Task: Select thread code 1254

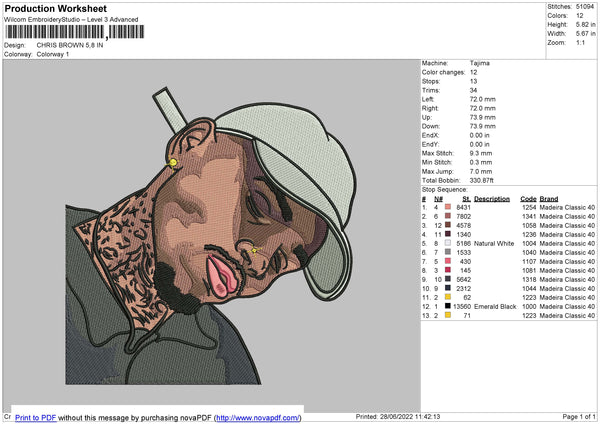Action: (x=529, y=207)
